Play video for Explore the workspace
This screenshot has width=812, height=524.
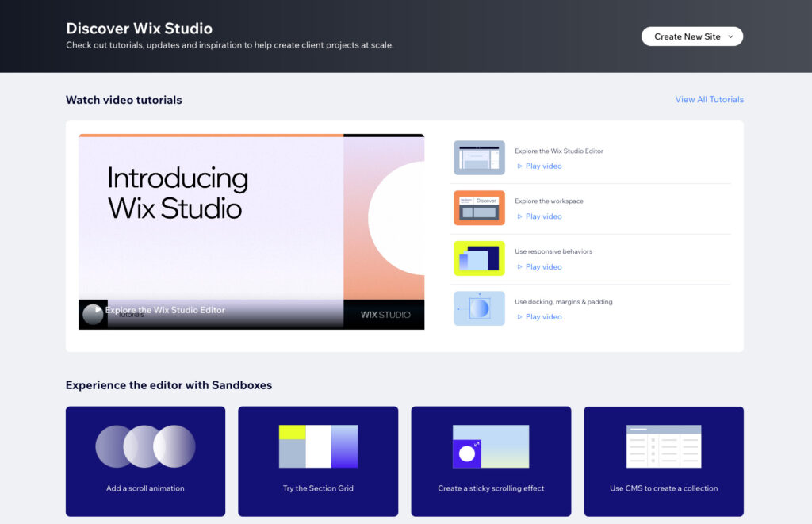click(539, 216)
